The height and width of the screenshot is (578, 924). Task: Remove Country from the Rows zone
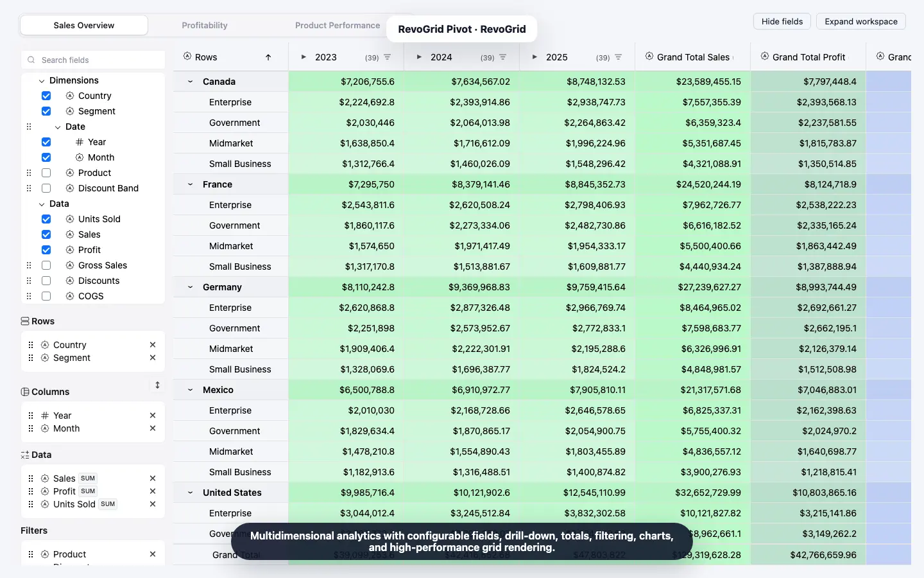coord(153,345)
